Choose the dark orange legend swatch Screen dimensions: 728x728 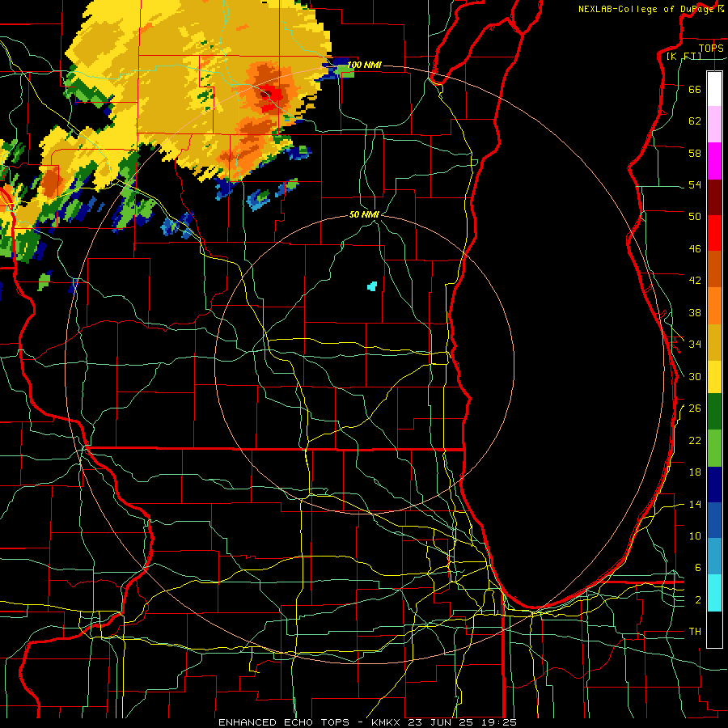click(x=714, y=269)
